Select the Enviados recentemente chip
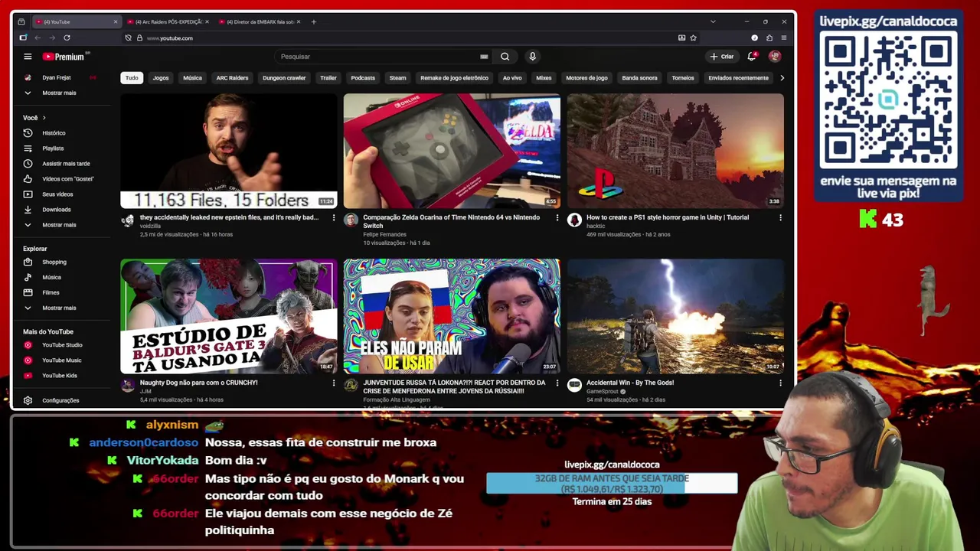Viewport: 980px width, 551px height. pos(738,78)
